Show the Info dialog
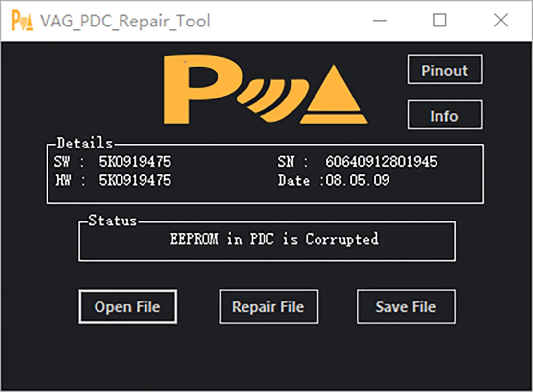533x392 pixels. coord(444,116)
